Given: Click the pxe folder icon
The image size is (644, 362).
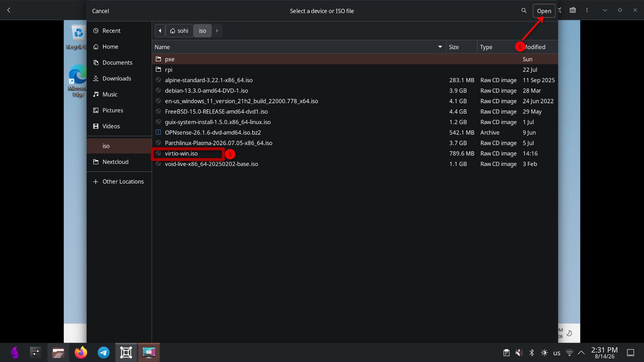Looking at the screenshot, I should tap(158, 59).
